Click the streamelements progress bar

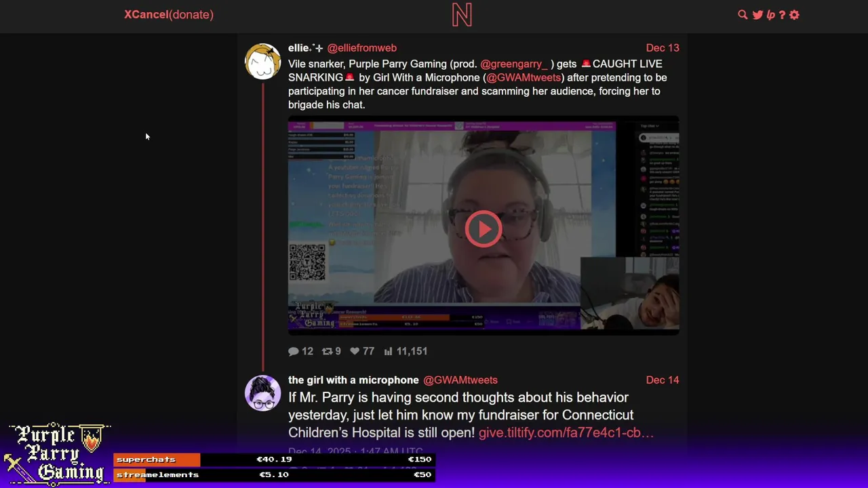(x=275, y=474)
